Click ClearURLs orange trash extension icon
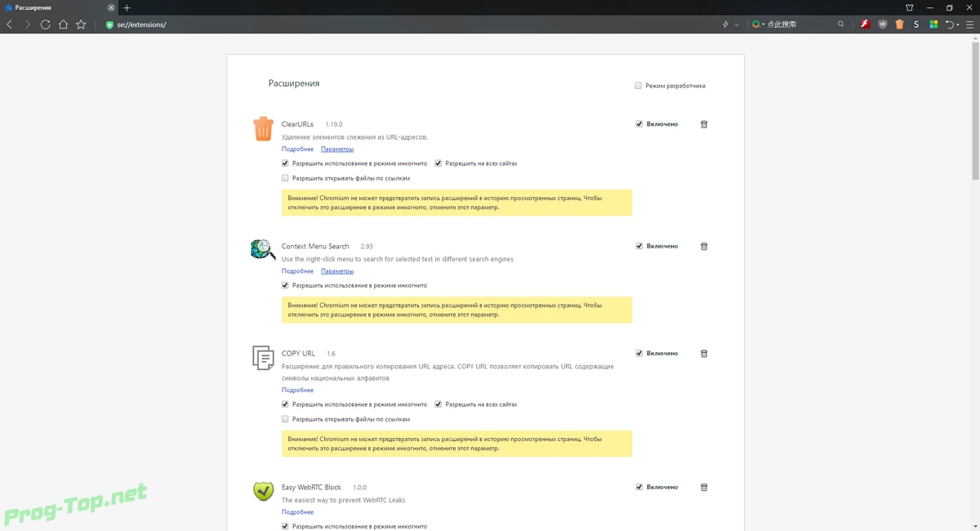Image resolution: width=980 pixels, height=531 pixels. 263,128
